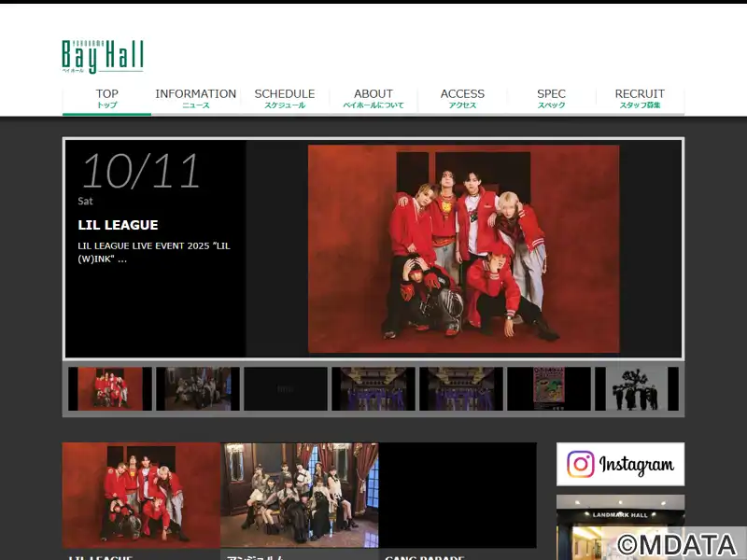Image resolution: width=747 pixels, height=560 pixels.
Task: Select the first red LIL LEAGUE carousel thumbnail
Action: coord(110,388)
